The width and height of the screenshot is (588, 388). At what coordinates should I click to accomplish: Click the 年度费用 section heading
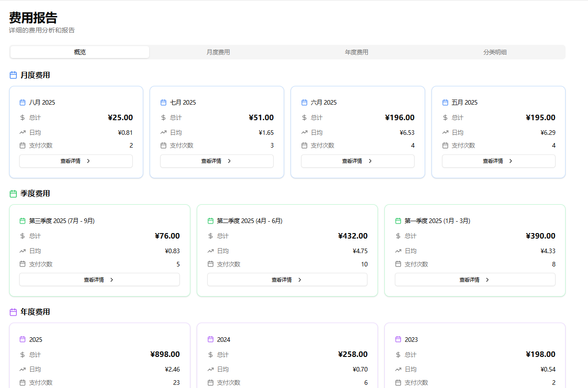tap(35, 312)
